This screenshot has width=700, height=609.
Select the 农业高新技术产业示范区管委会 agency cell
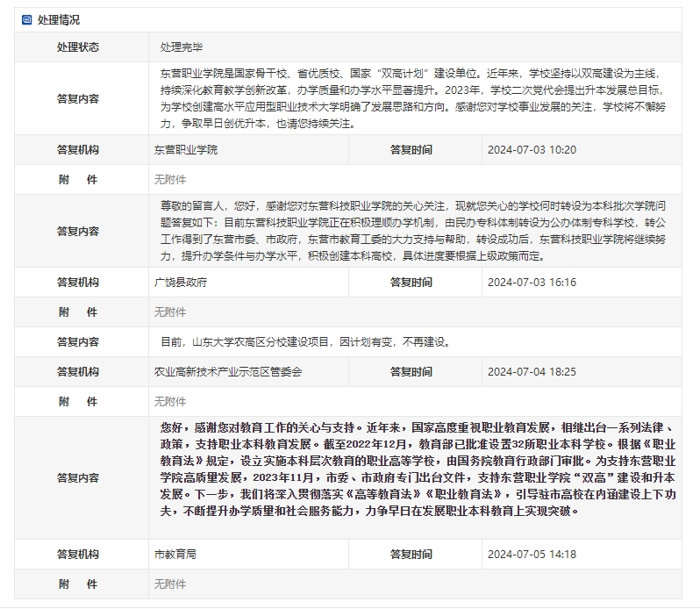pos(248,372)
